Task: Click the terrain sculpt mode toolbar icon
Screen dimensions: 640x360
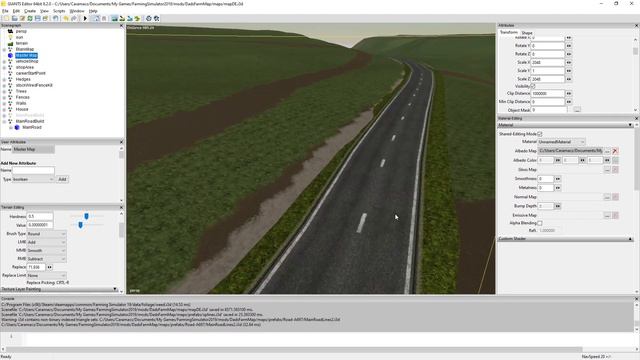Action: (114, 18)
